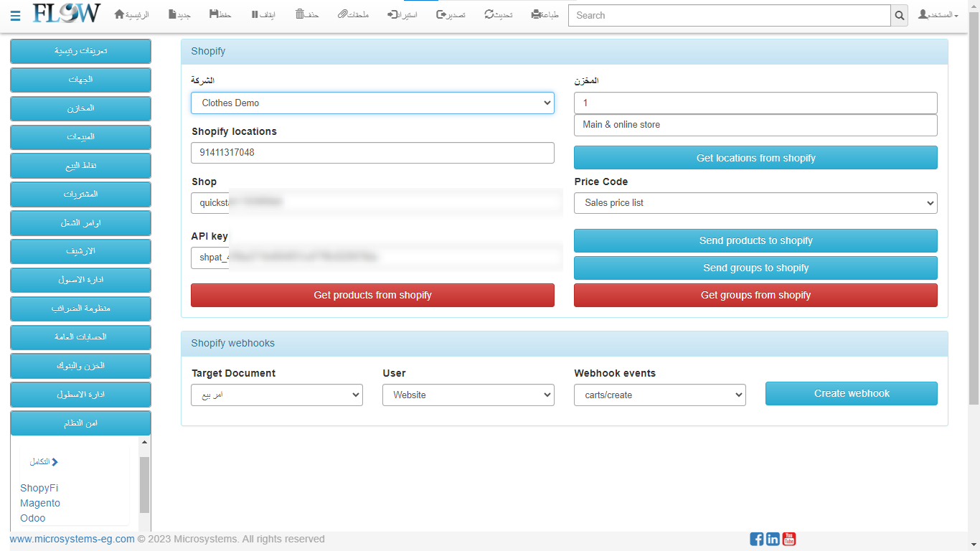Expand the Price Code Sales price list dropdown
Viewport: 980px width, 551px height.
tap(755, 203)
